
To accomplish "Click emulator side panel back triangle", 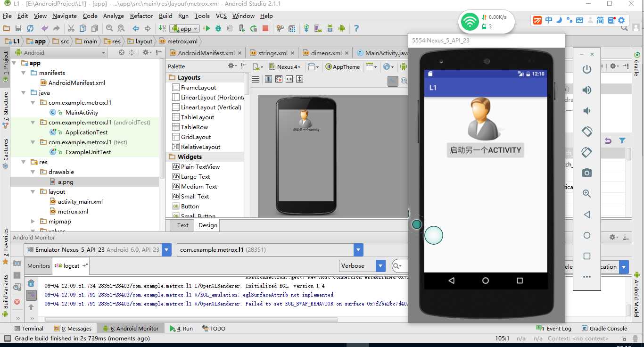I will (x=587, y=215).
